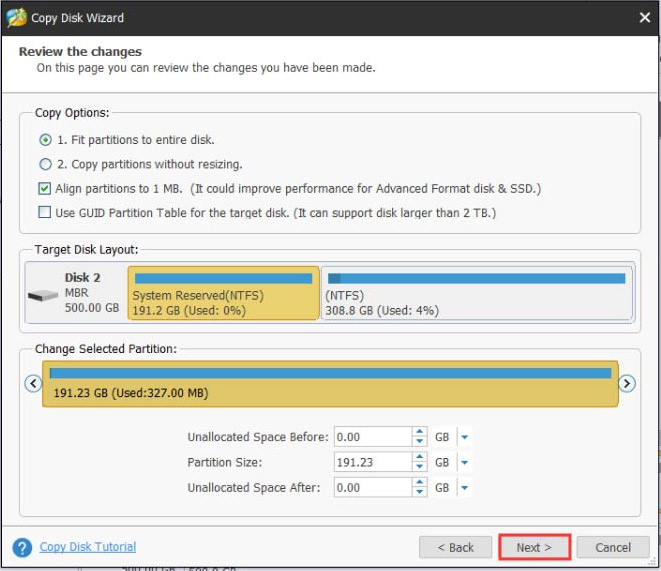Click the 191.23 GB partition size slider bar
The width and height of the screenshot is (661, 571).
coord(330,384)
